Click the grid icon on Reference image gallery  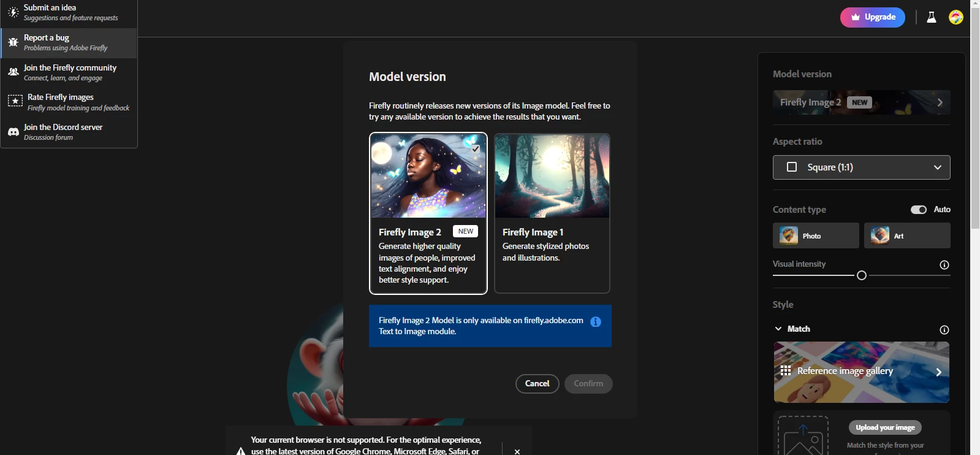pos(786,370)
